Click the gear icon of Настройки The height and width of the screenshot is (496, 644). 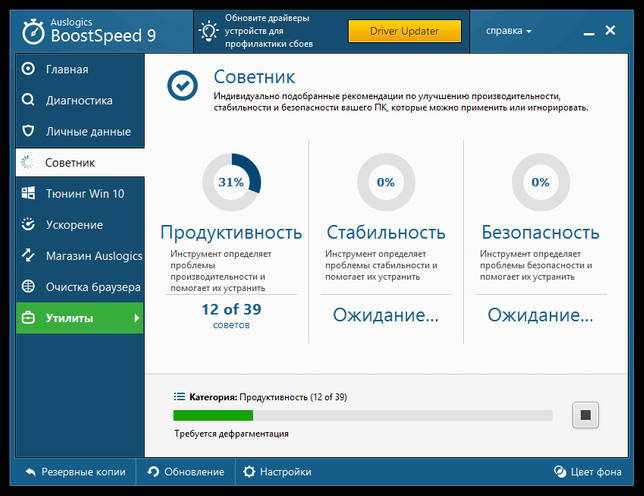pos(249,472)
